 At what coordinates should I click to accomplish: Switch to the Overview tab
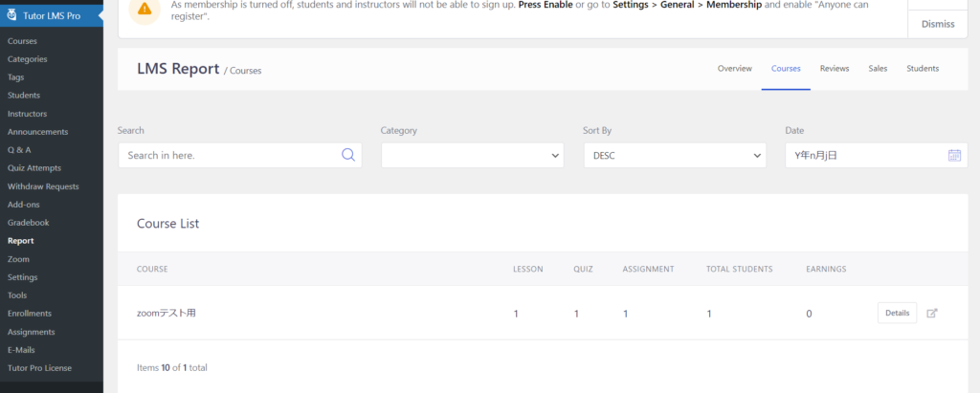click(734, 69)
